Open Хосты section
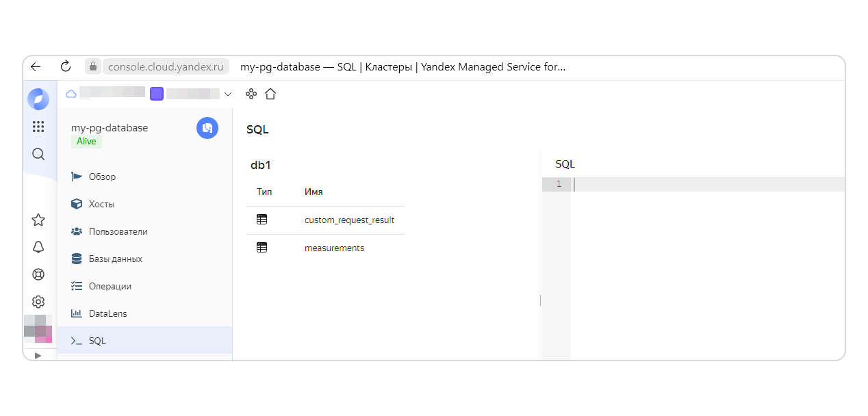 [145, 204]
